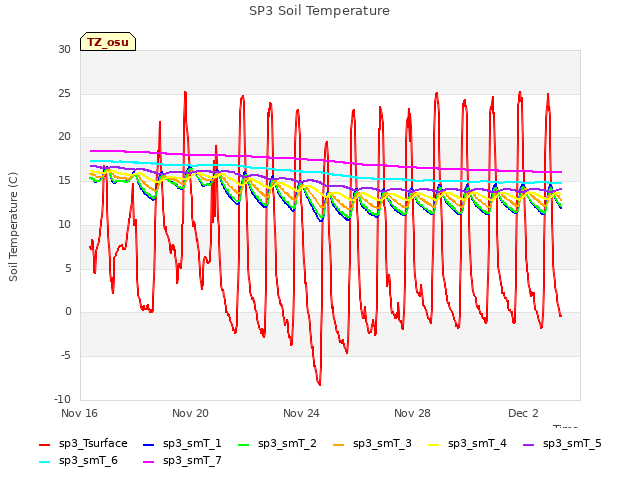Click the green sp3_smT_2 legend swatch

tap(243, 444)
